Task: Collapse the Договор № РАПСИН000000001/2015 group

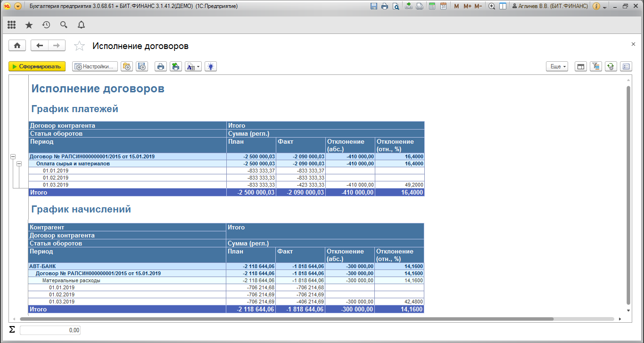Action: (13, 156)
